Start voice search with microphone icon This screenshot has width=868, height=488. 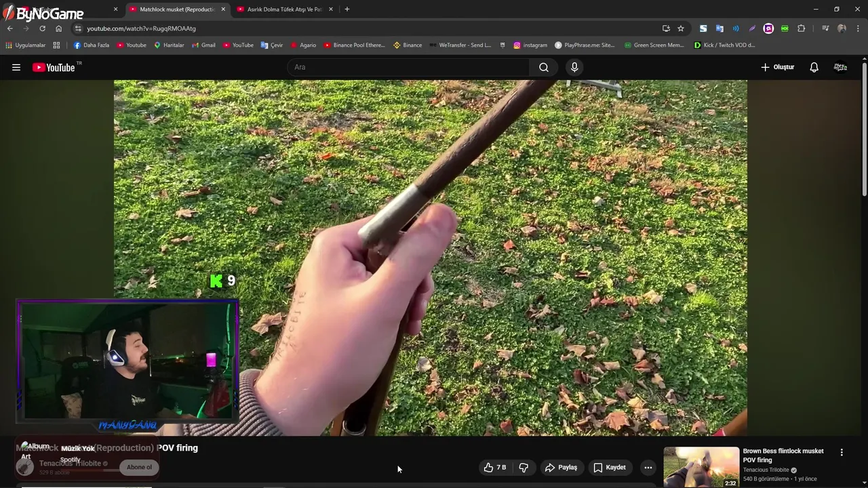tap(574, 67)
